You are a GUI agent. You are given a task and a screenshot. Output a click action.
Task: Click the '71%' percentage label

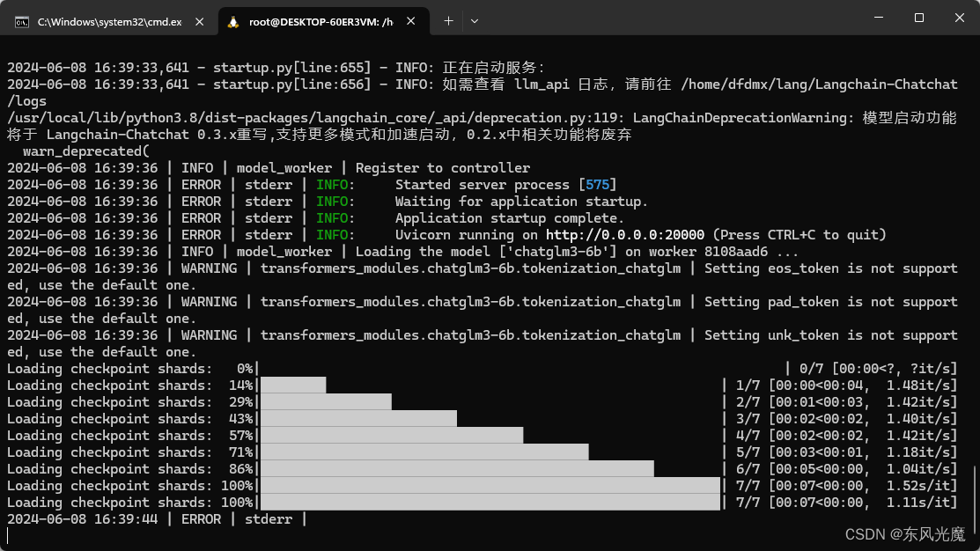coord(240,452)
